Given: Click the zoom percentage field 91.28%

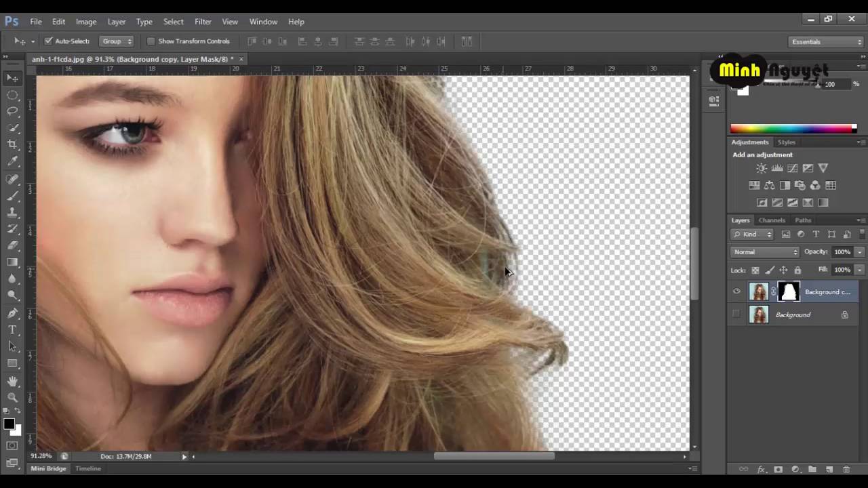Looking at the screenshot, I should (41, 456).
